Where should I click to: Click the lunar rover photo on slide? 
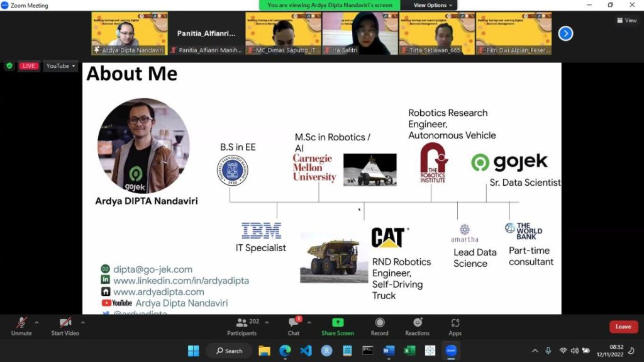(x=370, y=170)
